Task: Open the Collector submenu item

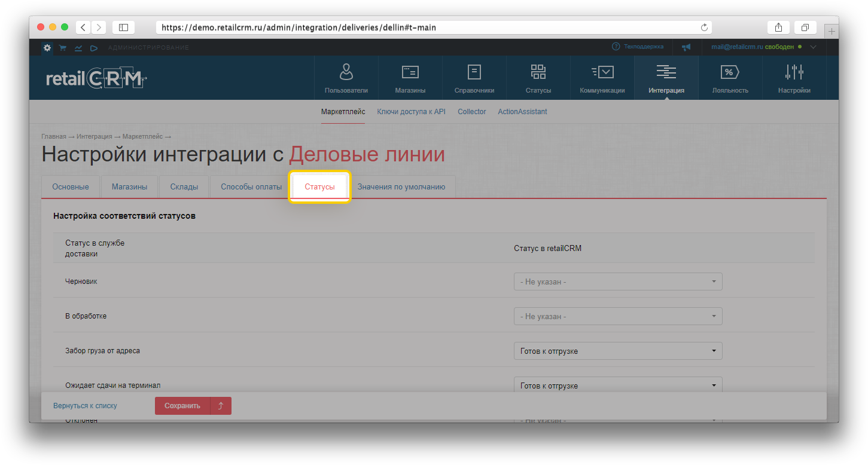Action: coord(472,112)
